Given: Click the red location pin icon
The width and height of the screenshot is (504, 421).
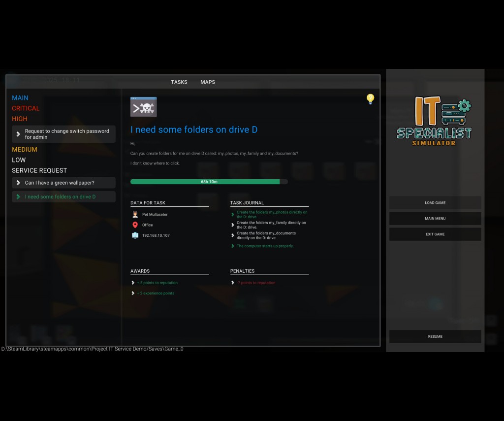Looking at the screenshot, I should pyautogui.click(x=135, y=225).
